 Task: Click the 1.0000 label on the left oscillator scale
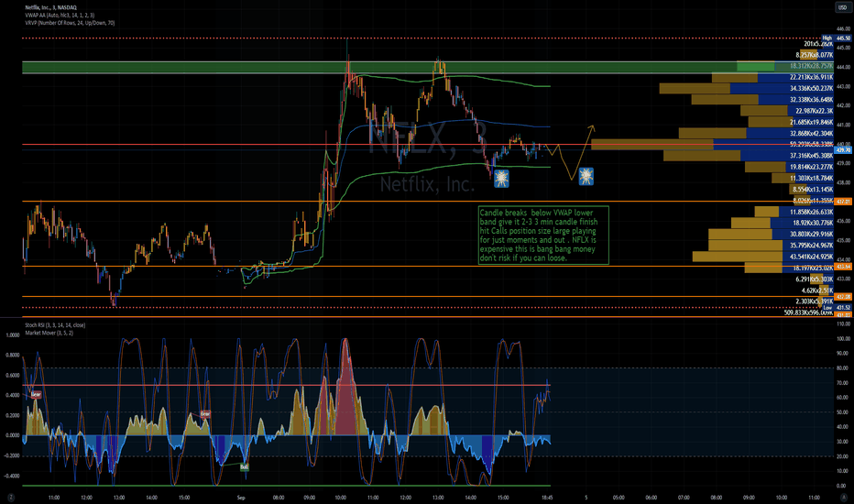[x=12, y=335]
